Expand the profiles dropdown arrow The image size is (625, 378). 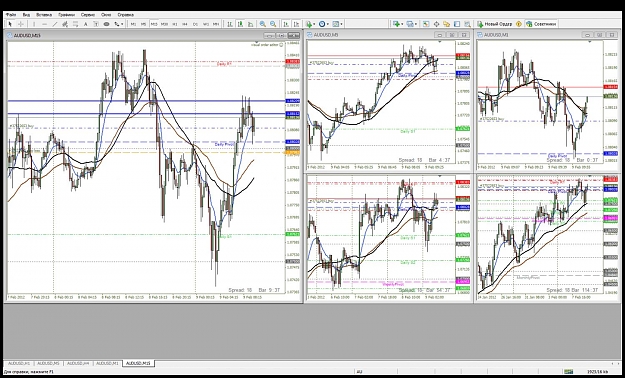pos(416,24)
